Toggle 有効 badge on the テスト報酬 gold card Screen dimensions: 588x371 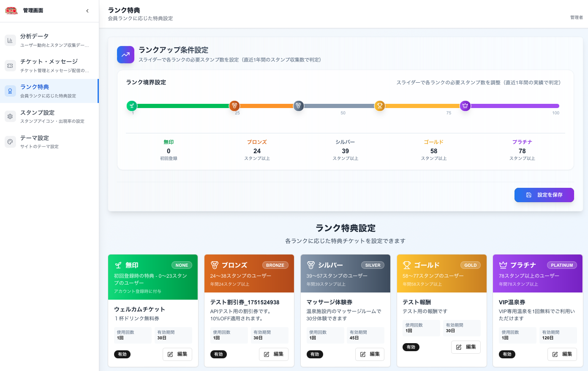[x=411, y=347]
